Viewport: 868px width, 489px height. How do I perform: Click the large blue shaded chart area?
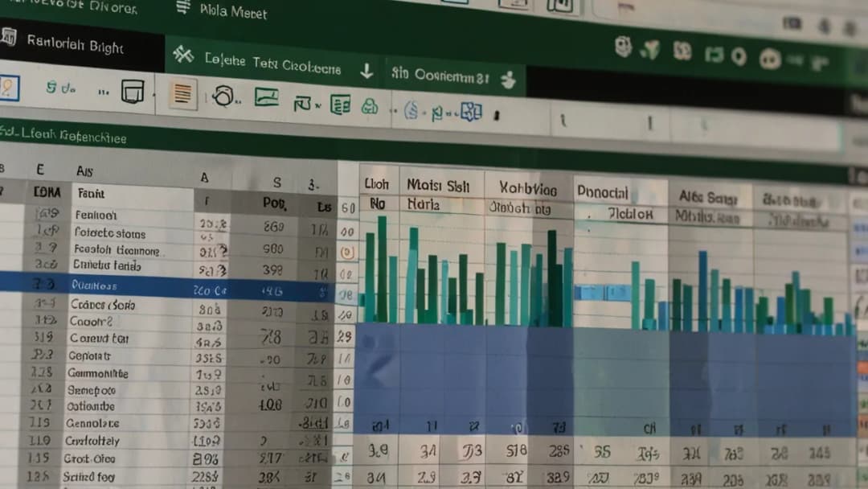[603, 370]
